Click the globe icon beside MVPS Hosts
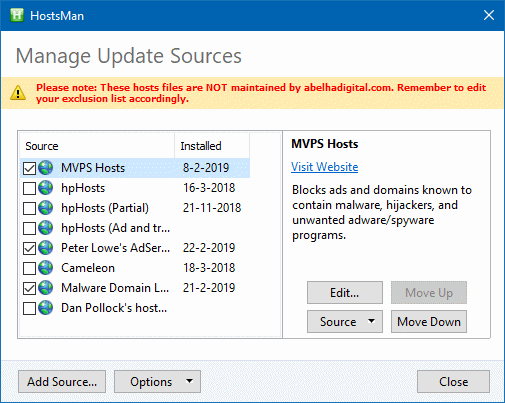 (45, 168)
